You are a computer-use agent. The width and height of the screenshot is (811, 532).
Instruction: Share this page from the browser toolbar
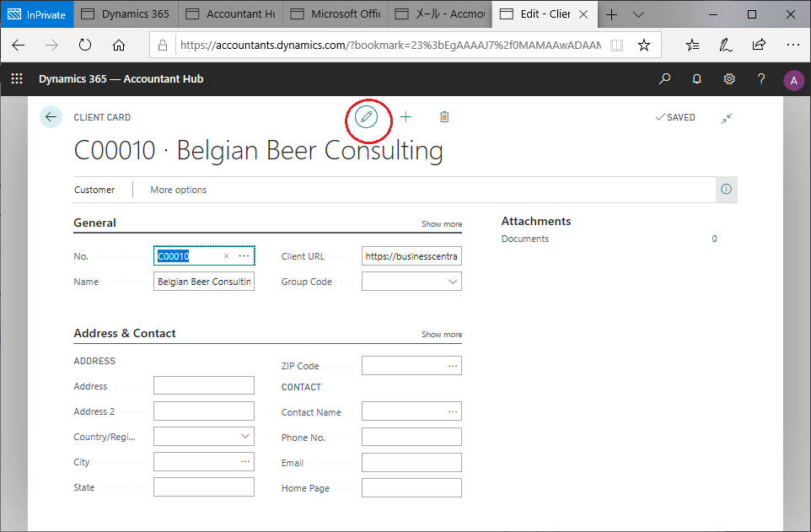click(759, 46)
